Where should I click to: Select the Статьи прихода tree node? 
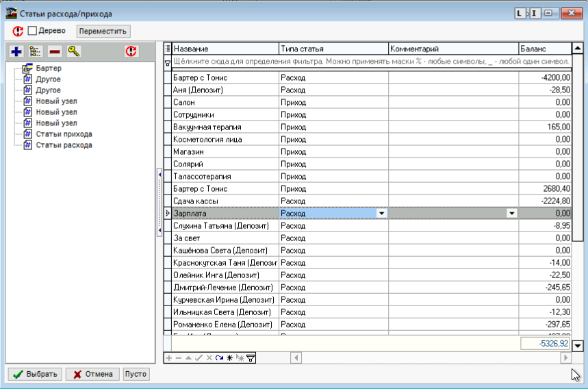tap(64, 134)
